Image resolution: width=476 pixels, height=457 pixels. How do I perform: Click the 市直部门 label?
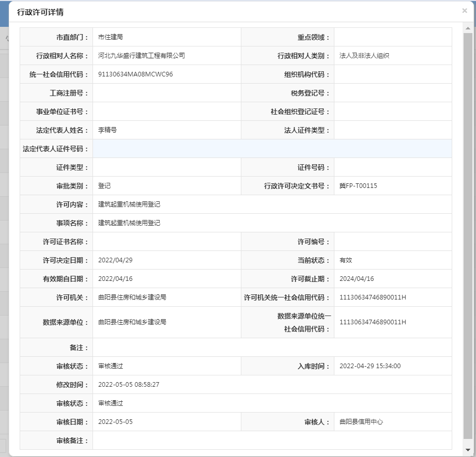(72, 37)
